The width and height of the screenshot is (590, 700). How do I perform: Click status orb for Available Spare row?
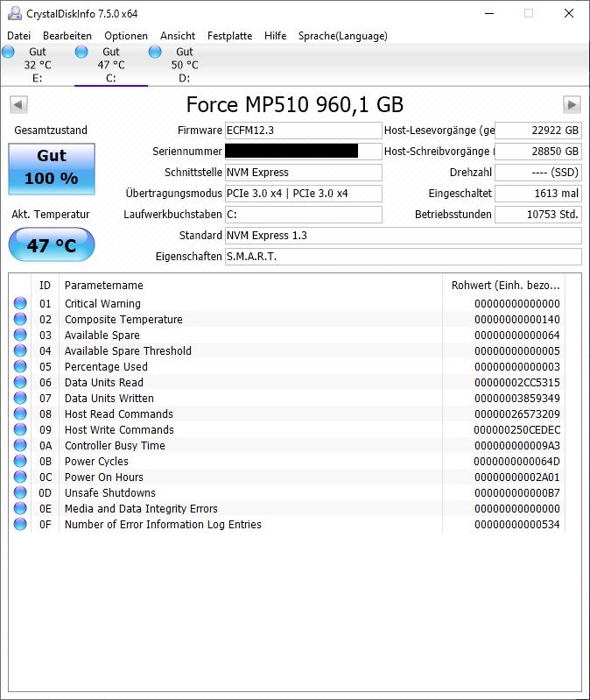click(20, 335)
